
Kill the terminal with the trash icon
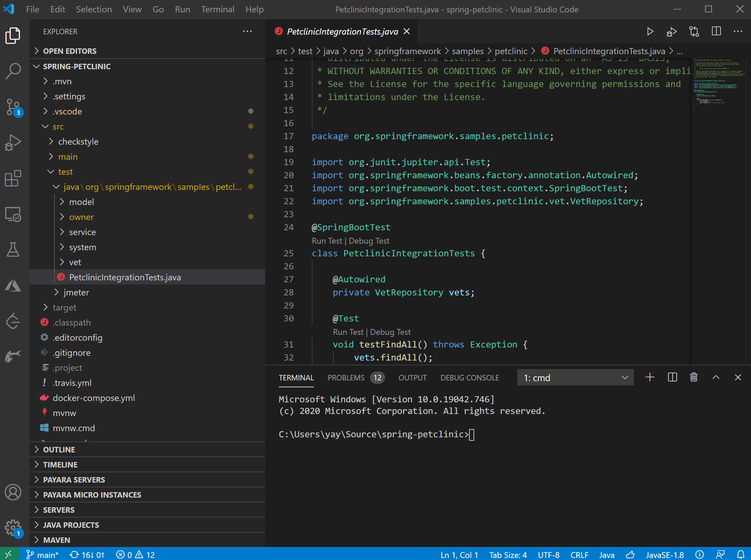click(x=693, y=377)
